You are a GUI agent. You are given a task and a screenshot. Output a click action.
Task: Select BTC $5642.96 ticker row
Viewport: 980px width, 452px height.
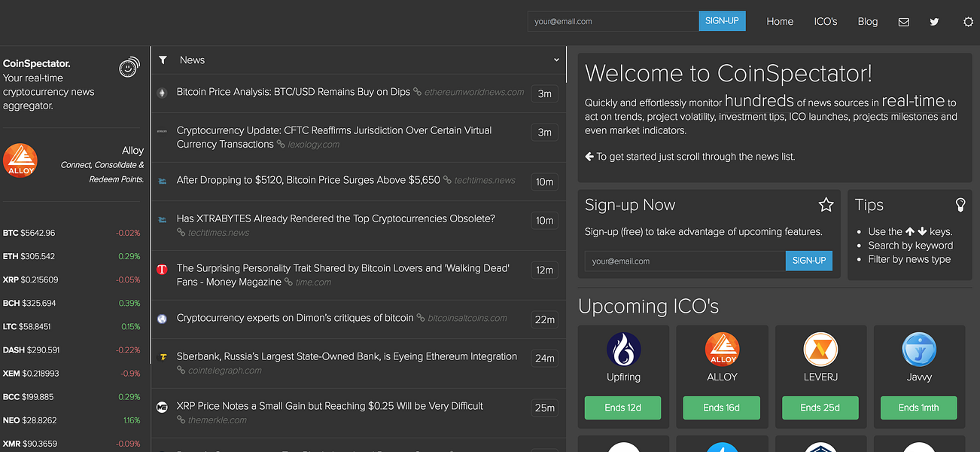pos(72,233)
